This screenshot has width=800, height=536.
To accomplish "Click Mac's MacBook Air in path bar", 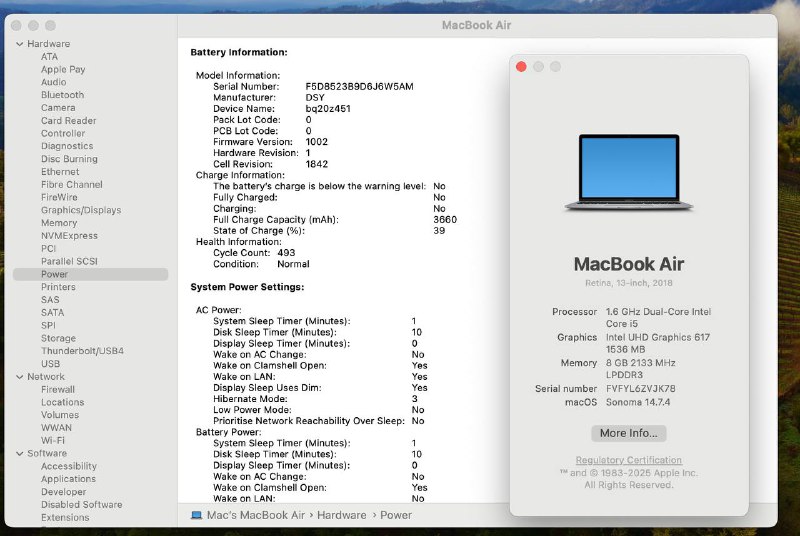I will [x=256, y=515].
